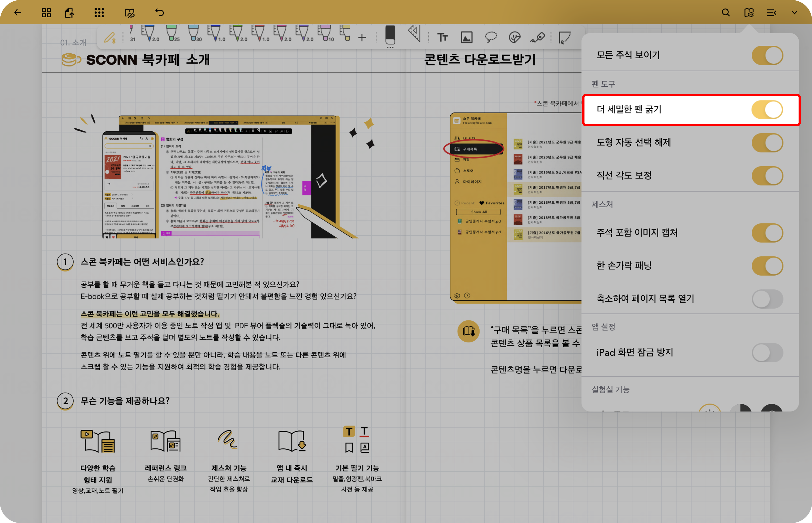
Task: Click the help question mark in the page image
Action: pos(467,295)
